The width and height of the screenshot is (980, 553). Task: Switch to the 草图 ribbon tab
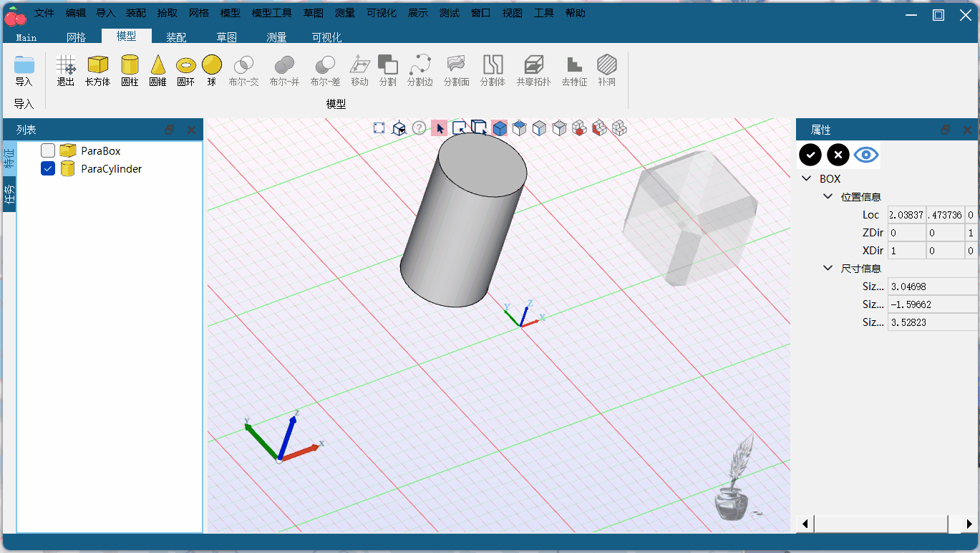click(226, 37)
